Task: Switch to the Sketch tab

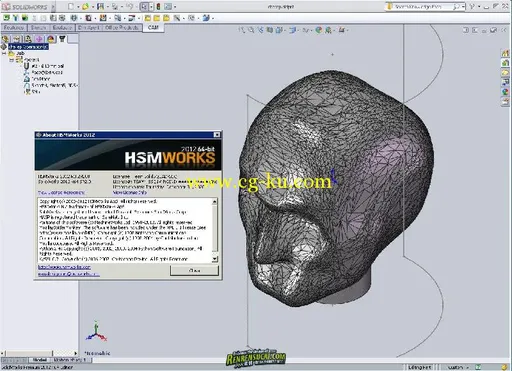Action: coord(39,28)
